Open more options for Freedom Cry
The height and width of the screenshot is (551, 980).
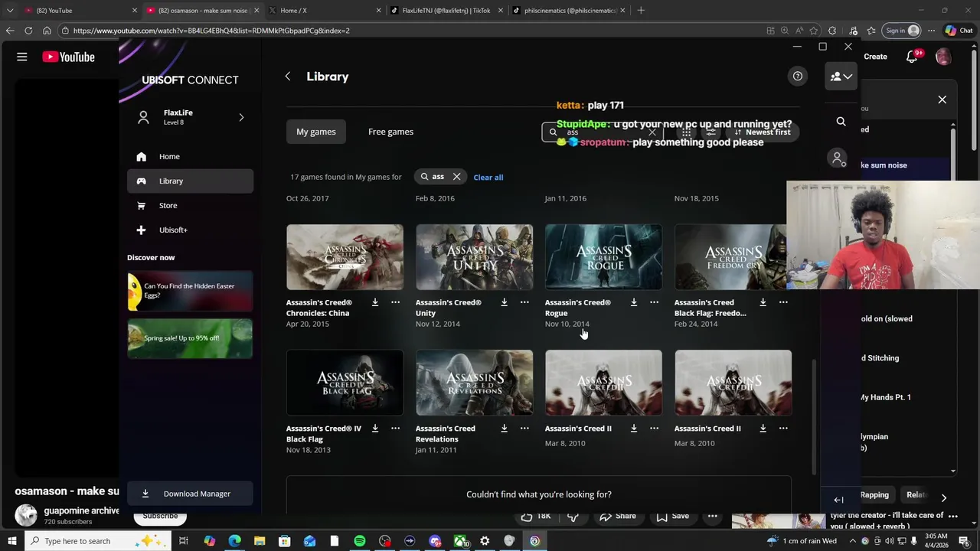[x=783, y=303]
